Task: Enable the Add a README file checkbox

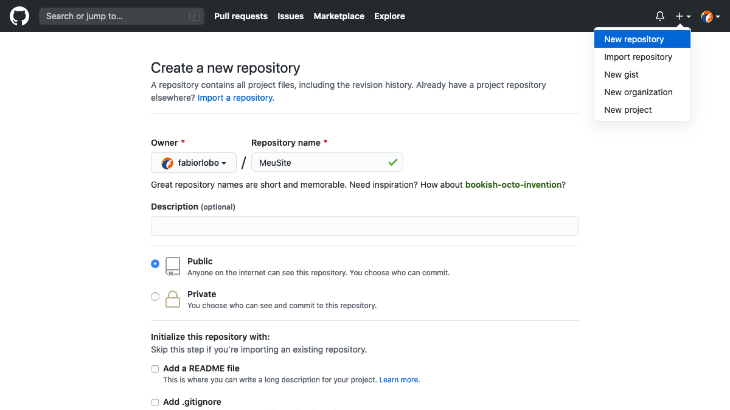Action: (155, 369)
